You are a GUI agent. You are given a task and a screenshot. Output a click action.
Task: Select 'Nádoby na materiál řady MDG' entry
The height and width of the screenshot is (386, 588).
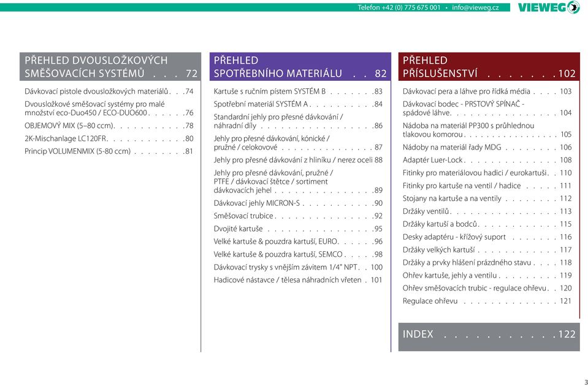point(487,147)
